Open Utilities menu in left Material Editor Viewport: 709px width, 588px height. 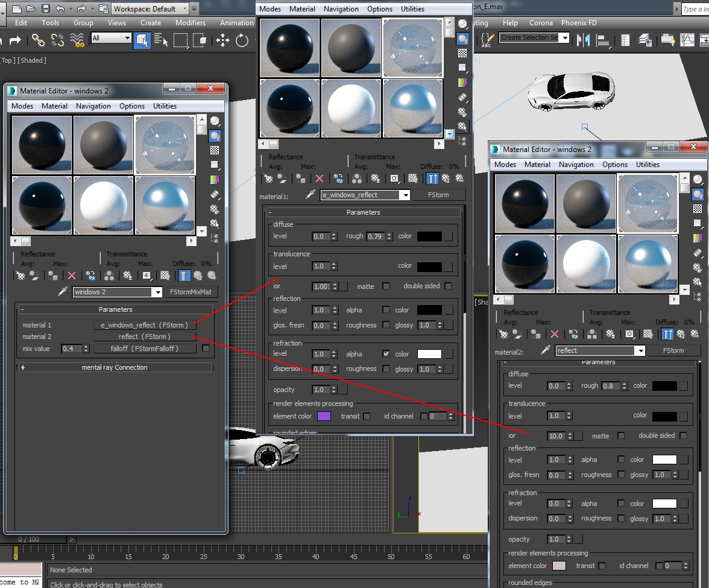tap(165, 106)
